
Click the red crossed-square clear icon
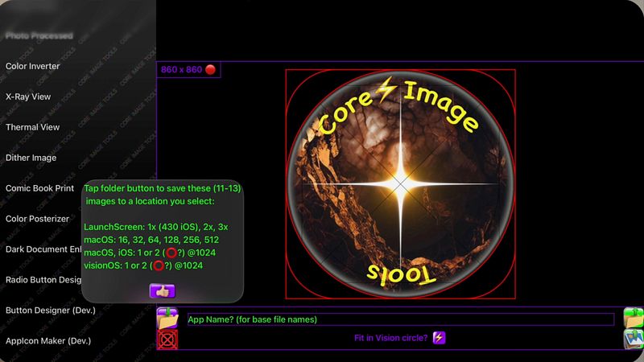[167, 339]
